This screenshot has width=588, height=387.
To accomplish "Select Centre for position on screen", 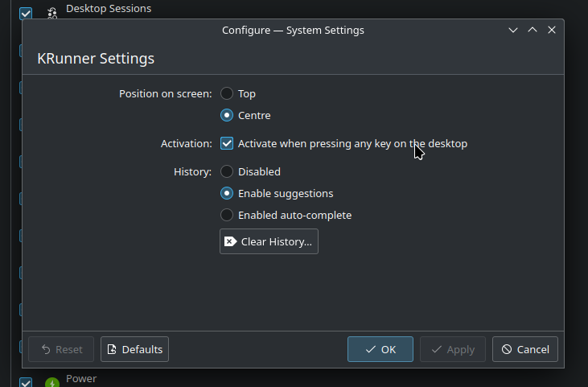I will point(228,115).
